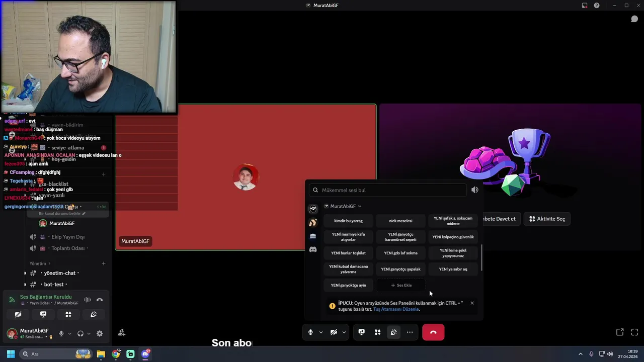Share your screen from the left panel

43,314
